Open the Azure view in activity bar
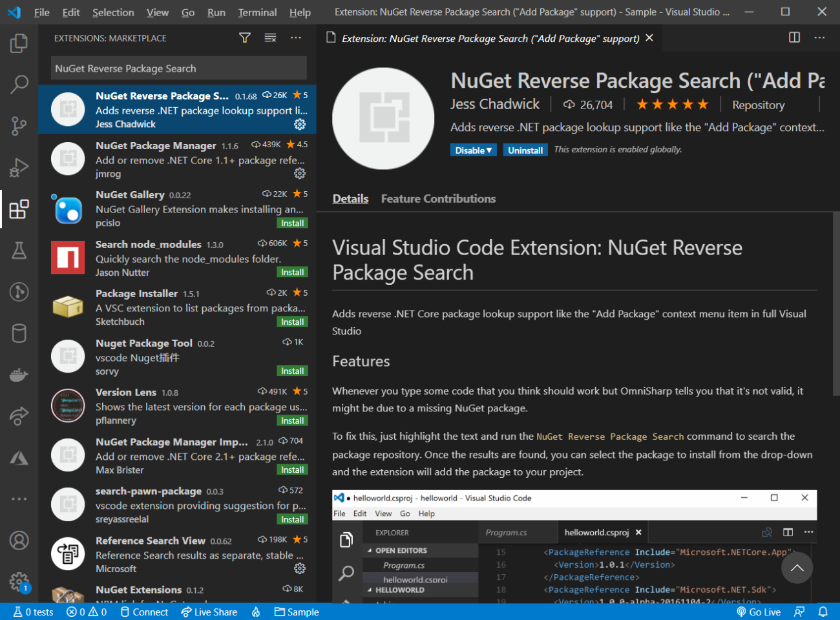This screenshot has height=620, width=840. [19, 458]
